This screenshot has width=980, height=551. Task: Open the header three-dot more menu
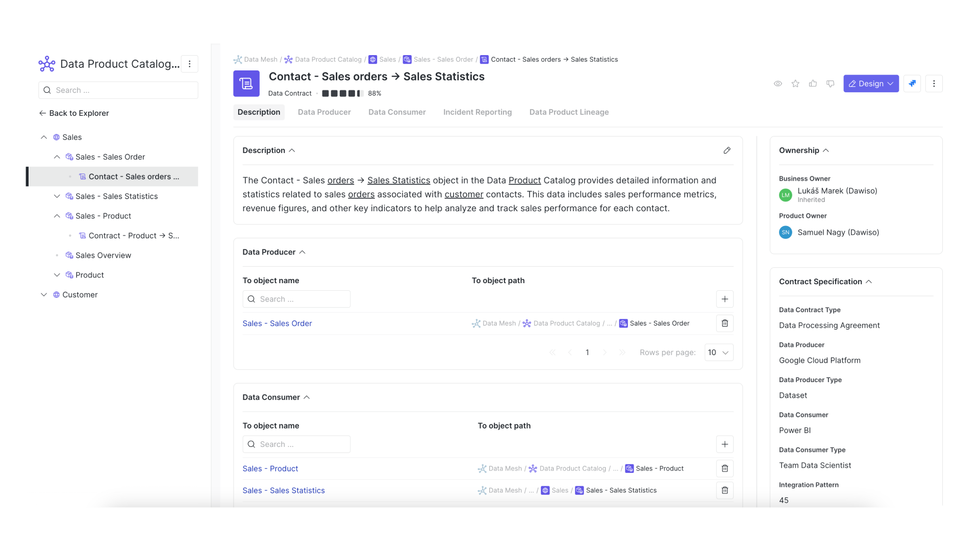[x=934, y=84]
